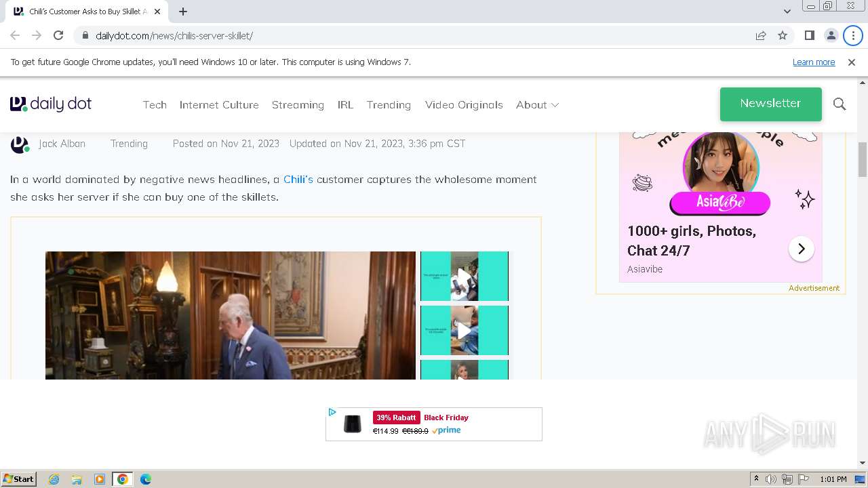The image size is (868, 488).
Task: Open network status tray icon
Action: click(787, 479)
